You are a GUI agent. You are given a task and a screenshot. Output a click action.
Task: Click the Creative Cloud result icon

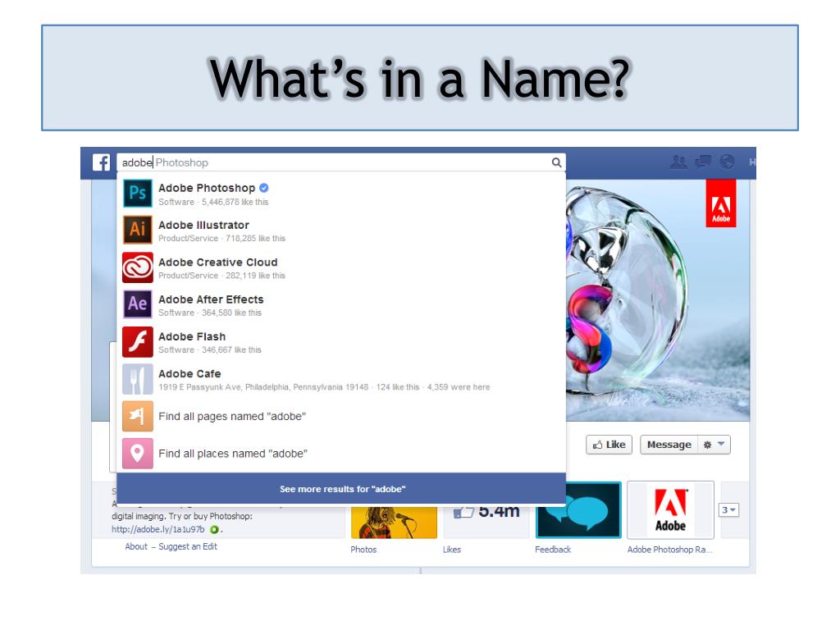[138, 267]
